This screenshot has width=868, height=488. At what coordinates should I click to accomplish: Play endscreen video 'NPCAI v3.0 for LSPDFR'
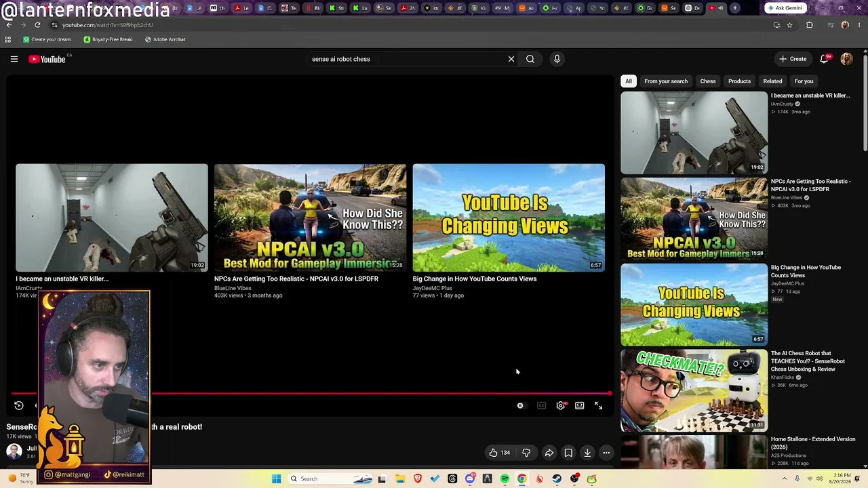311,218
